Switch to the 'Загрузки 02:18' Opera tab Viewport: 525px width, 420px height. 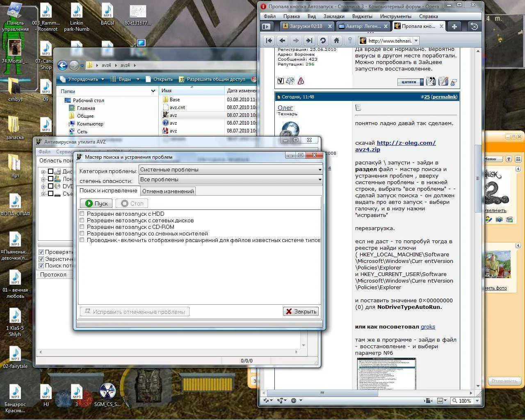pos(307,26)
